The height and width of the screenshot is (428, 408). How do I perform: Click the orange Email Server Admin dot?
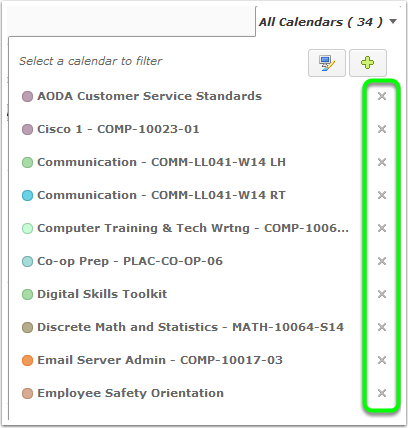point(27,360)
